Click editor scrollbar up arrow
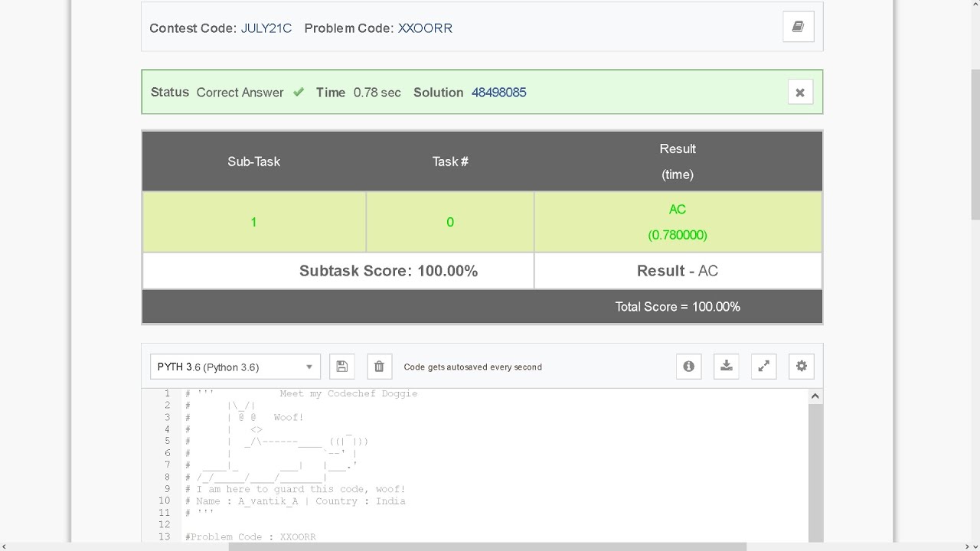This screenshot has width=980, height=551. [x=815, y=396]
